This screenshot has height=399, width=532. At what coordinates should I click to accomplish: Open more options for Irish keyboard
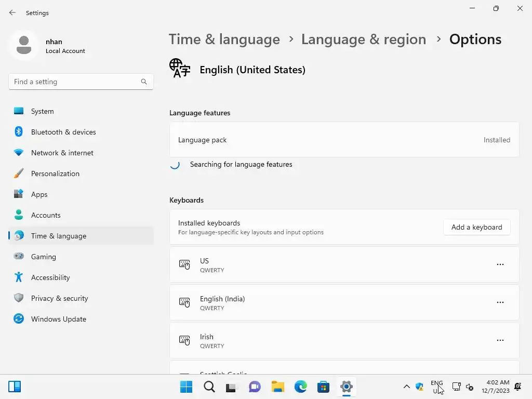click(500, 340)
